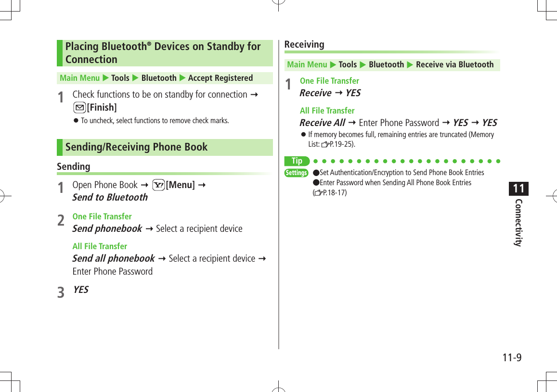The image size is (557, 392).
Task: Click the mail key icon before [Finish]
Action: [x=79, y=107]
